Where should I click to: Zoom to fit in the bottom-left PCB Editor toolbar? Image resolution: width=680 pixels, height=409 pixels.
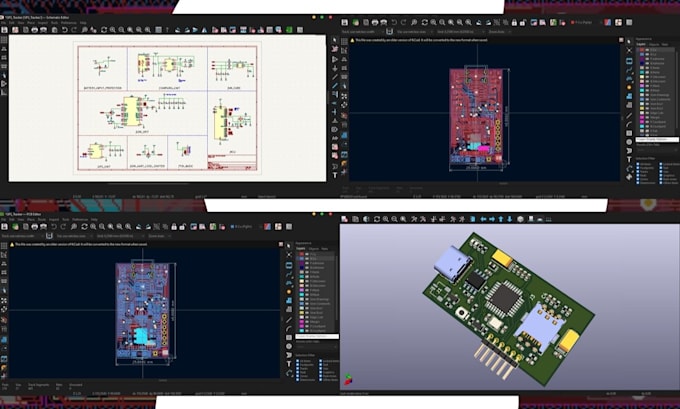(x=111, y=226)
